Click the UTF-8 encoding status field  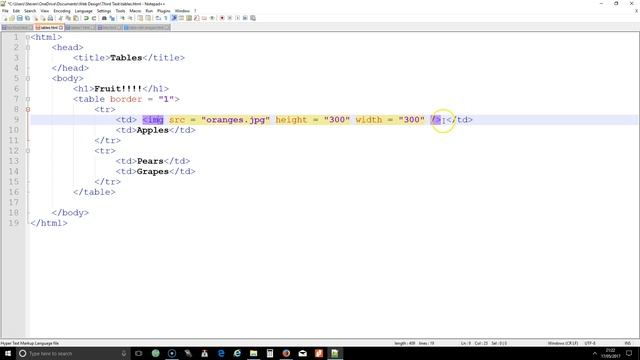(590, 343)
